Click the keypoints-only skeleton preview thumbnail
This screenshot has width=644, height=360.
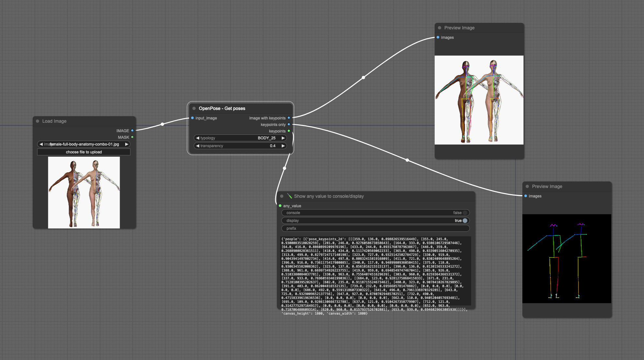coord(566,258)
